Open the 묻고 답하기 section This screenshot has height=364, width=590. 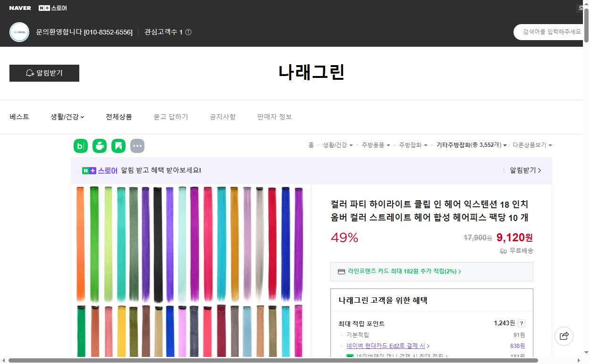171,117
